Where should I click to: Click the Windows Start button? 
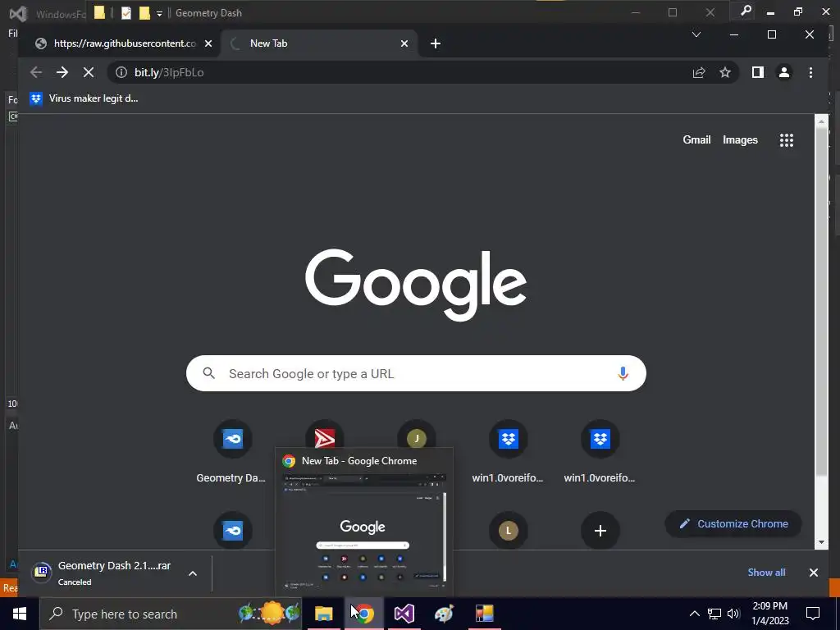pos(20,614)
